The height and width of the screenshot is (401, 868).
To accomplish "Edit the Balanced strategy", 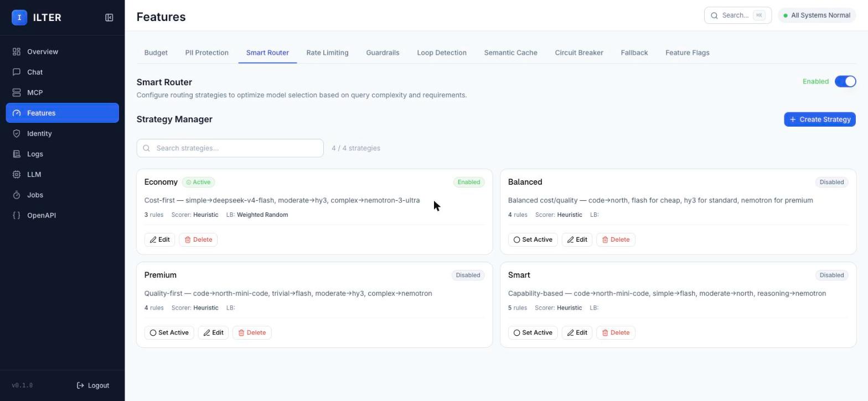I will point(577,239).
